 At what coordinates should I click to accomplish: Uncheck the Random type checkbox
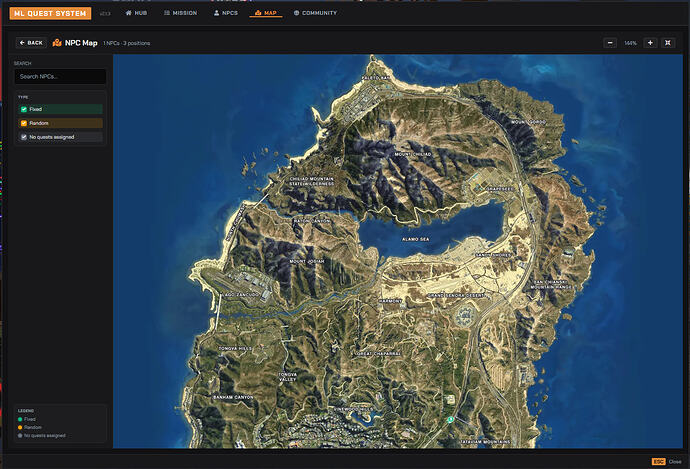click(x=24, y=123)
